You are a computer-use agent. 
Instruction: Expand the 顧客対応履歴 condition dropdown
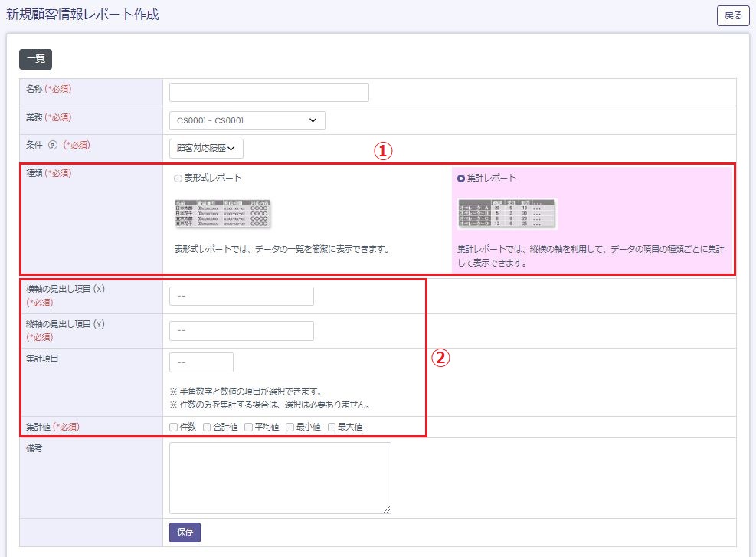206,147
